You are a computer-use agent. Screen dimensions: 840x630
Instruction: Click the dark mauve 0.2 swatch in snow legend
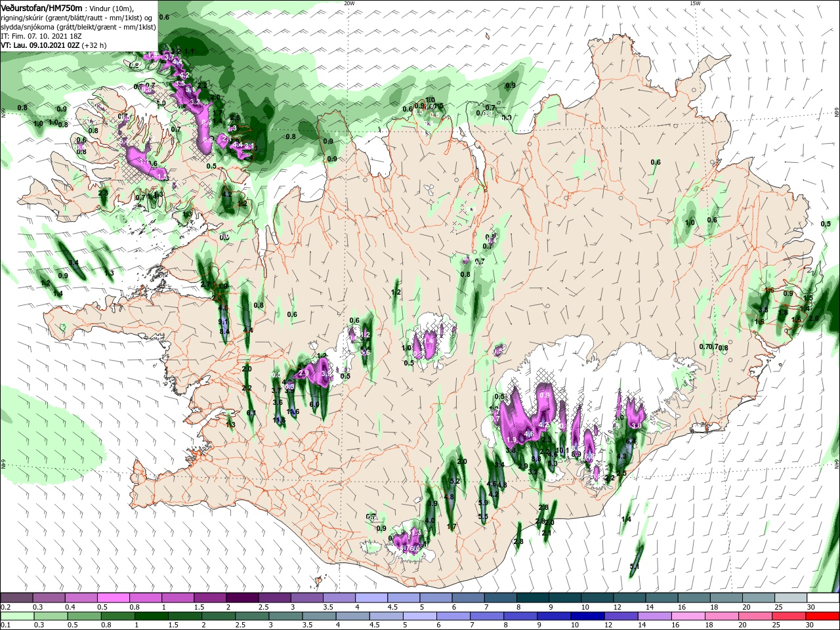(x=17, y=597)
